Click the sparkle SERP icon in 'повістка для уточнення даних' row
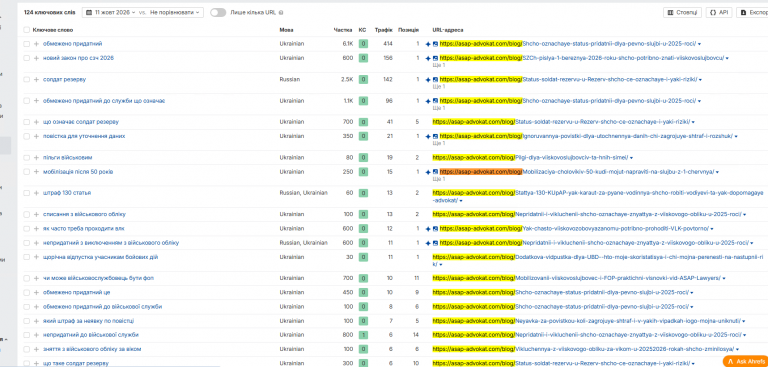The image size is (768, 367). pyautogui.click(x=428, y=136)
